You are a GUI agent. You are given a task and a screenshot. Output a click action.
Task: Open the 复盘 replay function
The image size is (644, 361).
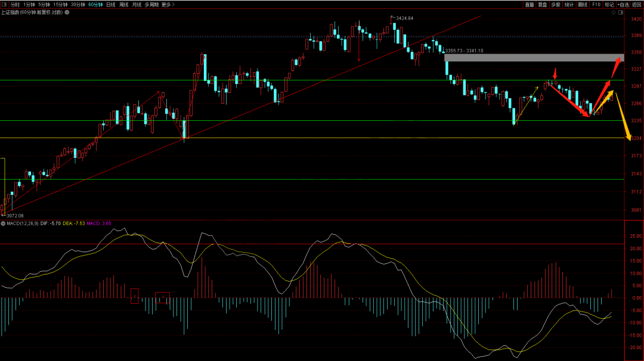[543, 4]
